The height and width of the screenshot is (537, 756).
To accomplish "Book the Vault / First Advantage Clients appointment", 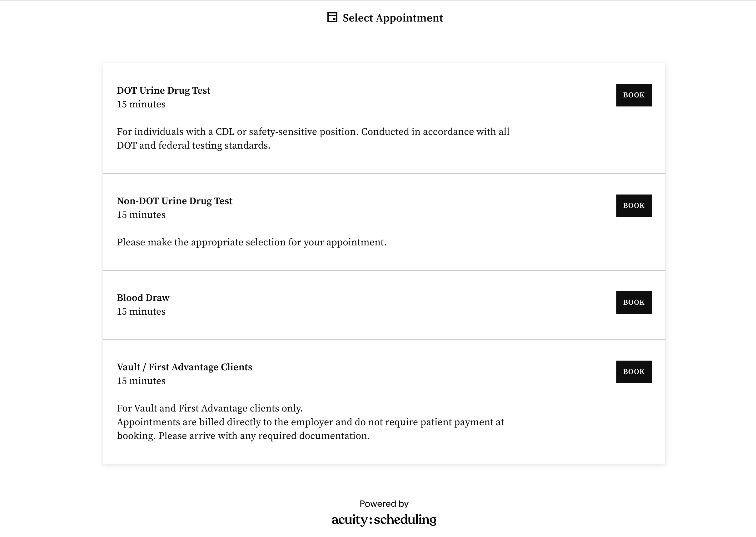I will tap(634, 372).
